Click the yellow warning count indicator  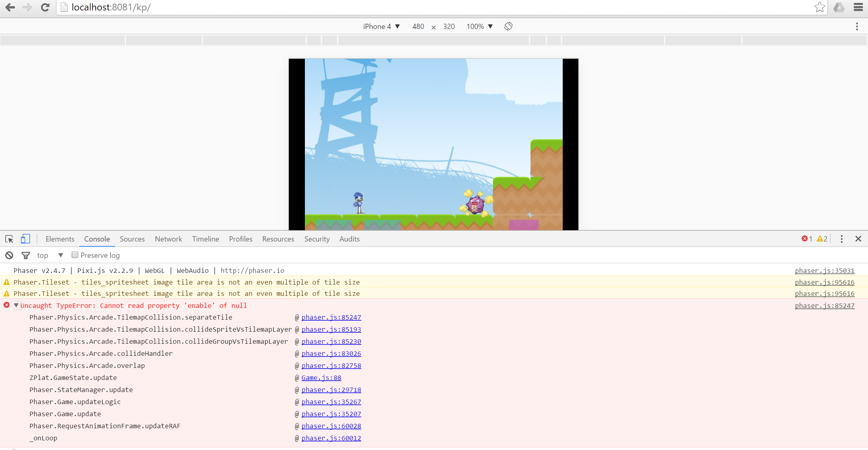tap(822, 239)
